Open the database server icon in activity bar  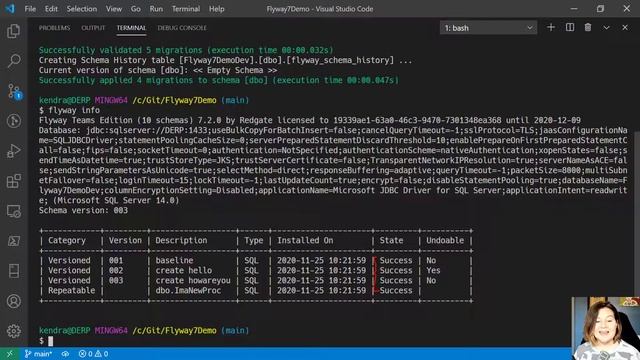click(x=13, y=271)
